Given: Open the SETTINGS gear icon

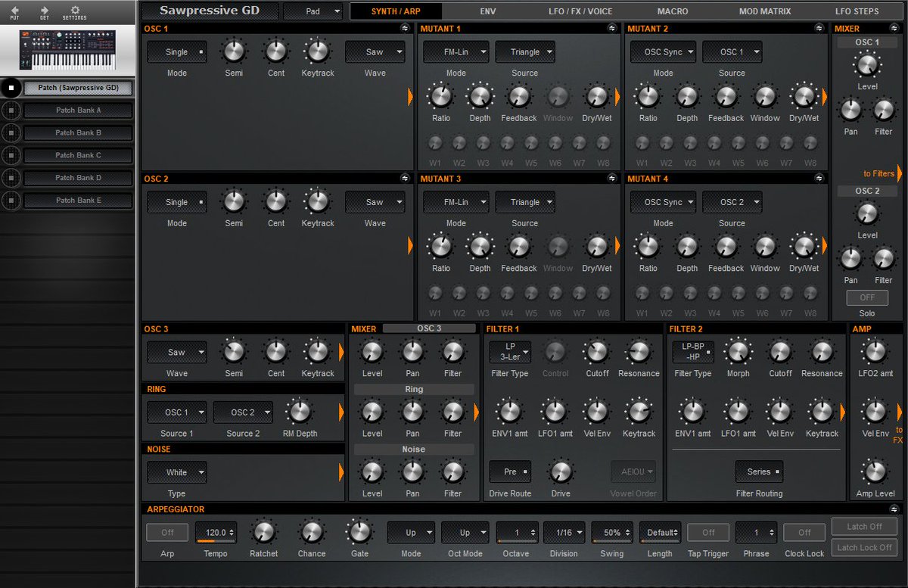Looking at the screenshot, I should coord(74,10).
